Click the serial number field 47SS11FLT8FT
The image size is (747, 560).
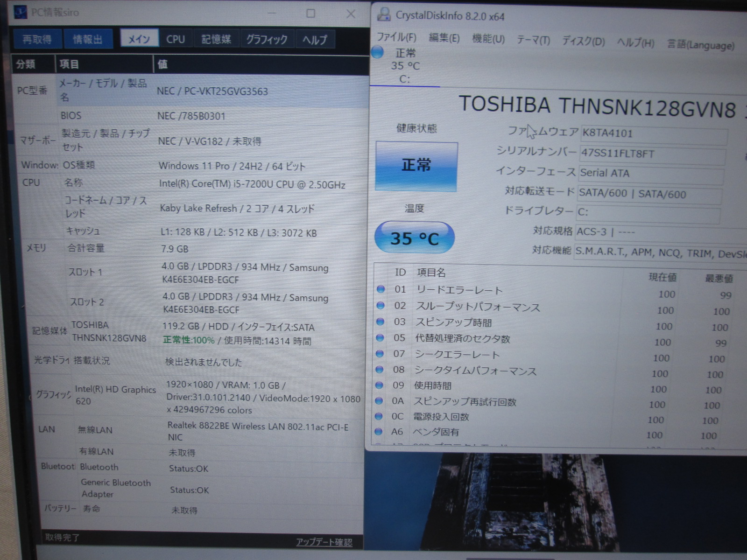coord(653,154)
